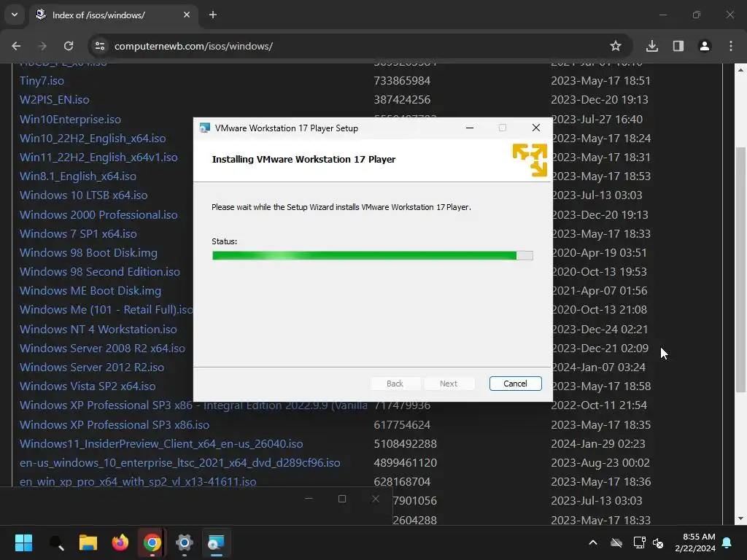Open the notification bell icon
Image resolution: width=747 pixels, height=560 pixels.
pos(727,542)
